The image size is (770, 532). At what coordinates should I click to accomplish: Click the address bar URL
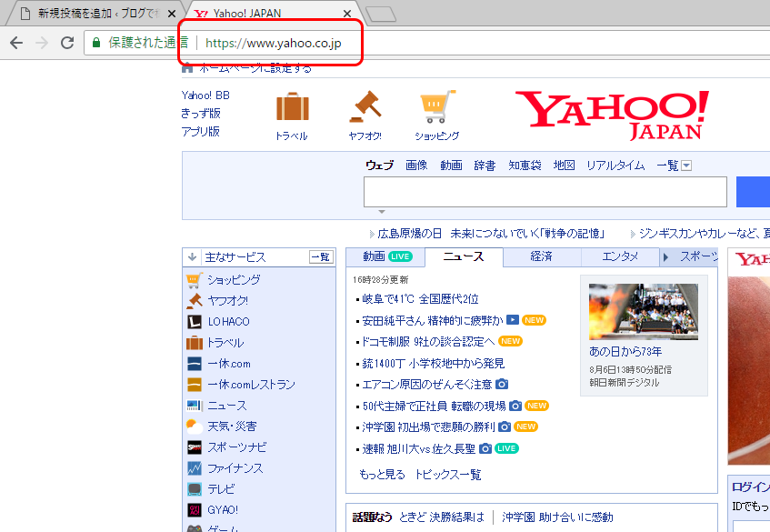pos(273,44)
